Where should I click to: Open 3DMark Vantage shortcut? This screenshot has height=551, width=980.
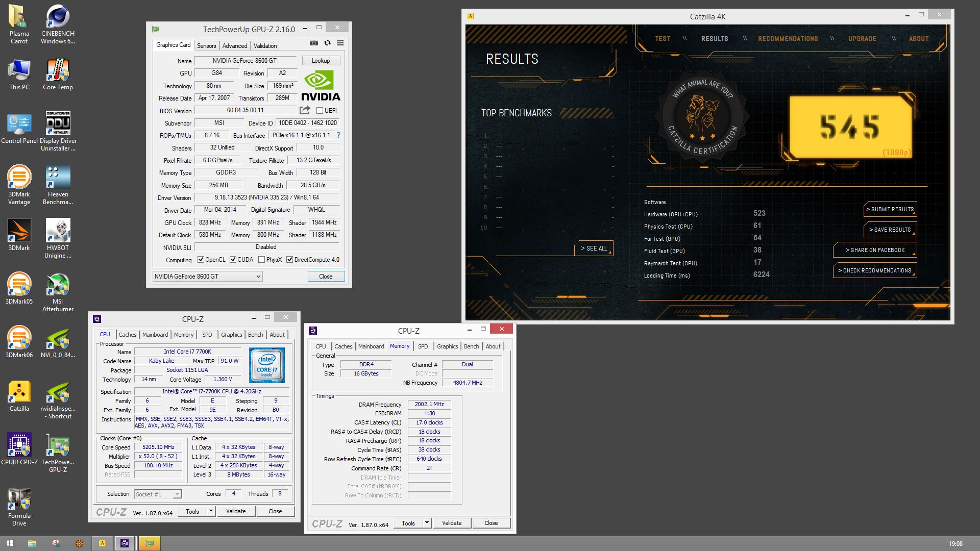pos(19,185)
